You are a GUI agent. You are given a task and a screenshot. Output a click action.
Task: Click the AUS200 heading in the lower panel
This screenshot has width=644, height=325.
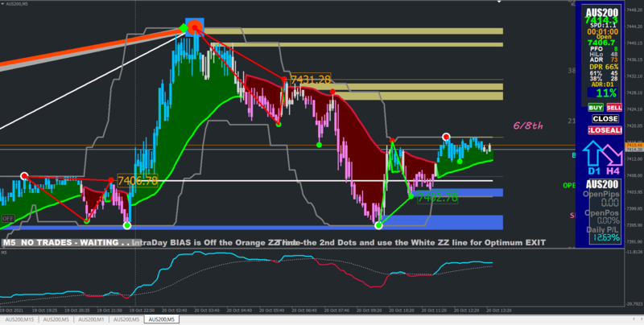point(601,184)
